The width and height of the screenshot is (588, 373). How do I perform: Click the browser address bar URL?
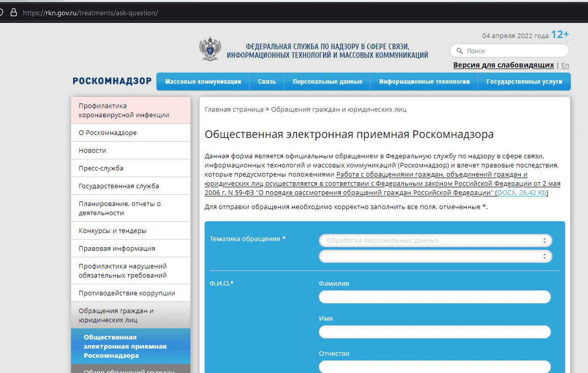pyautogui.click(x=90, y=13)
